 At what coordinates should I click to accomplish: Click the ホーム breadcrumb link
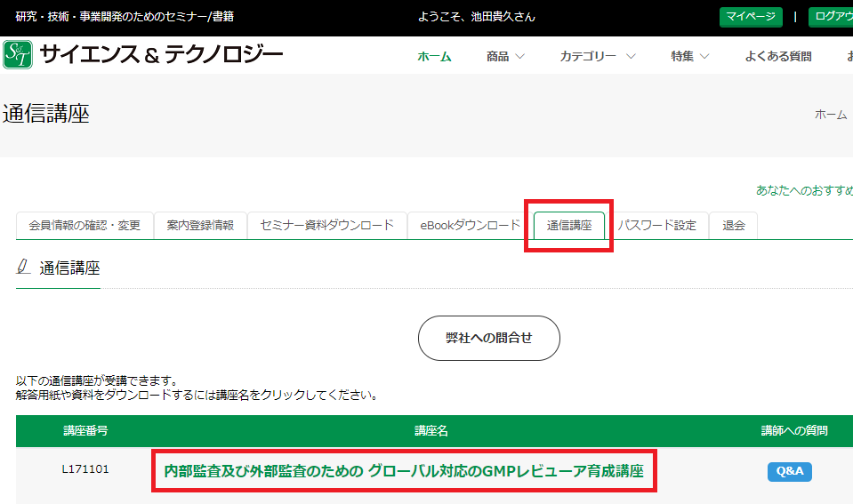coord(831,115)
